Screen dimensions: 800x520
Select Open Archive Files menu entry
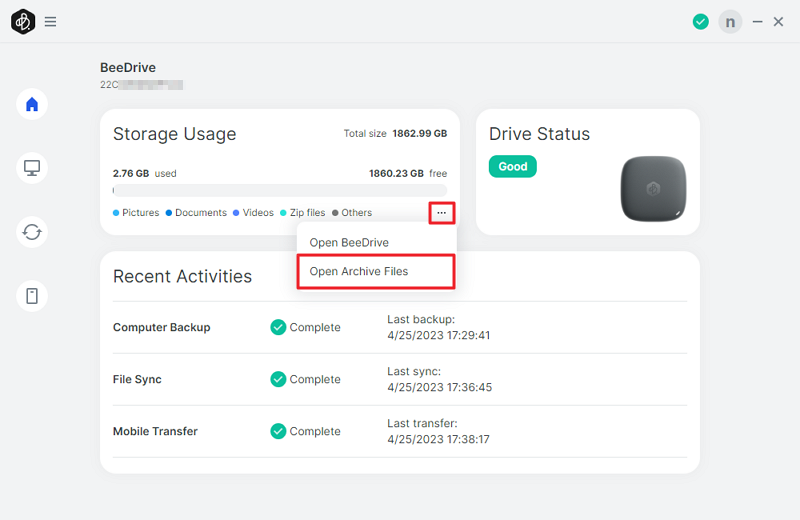pyautogui.click(x=376, y=271)
